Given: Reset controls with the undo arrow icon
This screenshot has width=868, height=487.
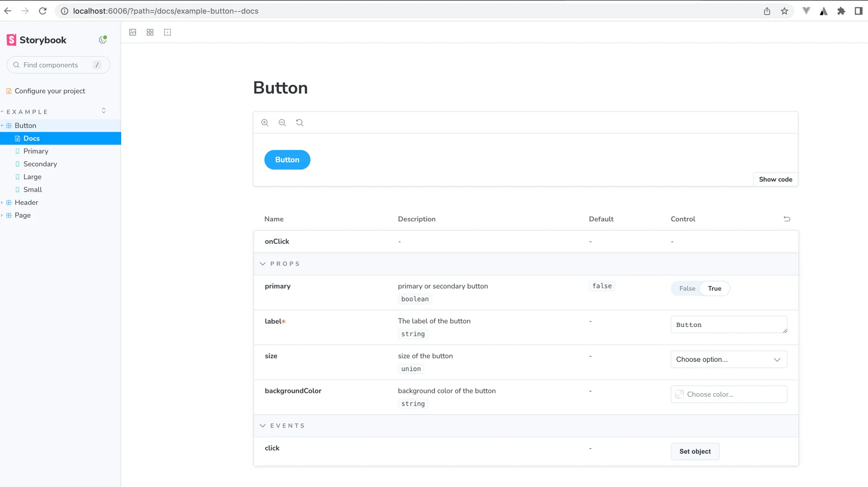Looking at the screenshot, I should click(787, 219).
